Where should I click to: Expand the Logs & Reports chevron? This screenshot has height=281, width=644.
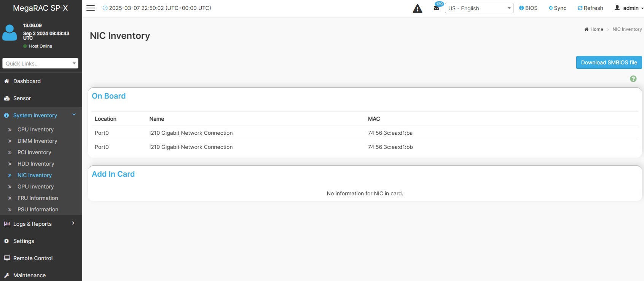(73, 223)
